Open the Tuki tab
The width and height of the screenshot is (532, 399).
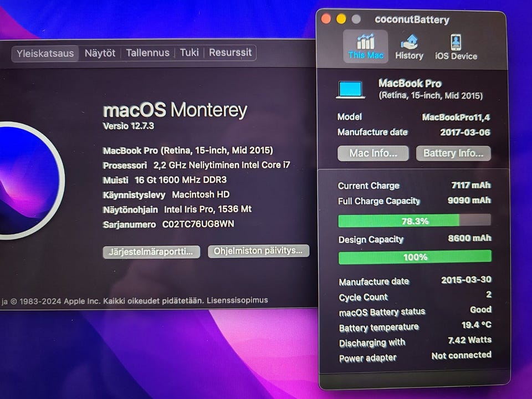(189, 53)
